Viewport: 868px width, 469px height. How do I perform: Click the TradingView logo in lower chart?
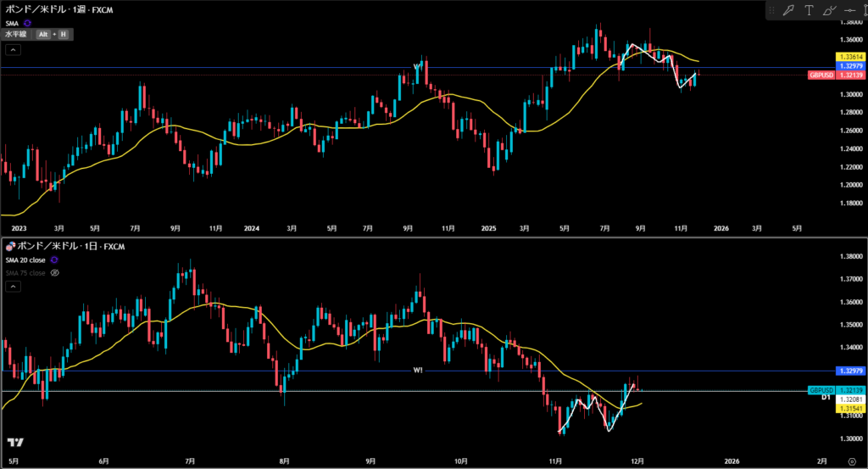[14, 442]
